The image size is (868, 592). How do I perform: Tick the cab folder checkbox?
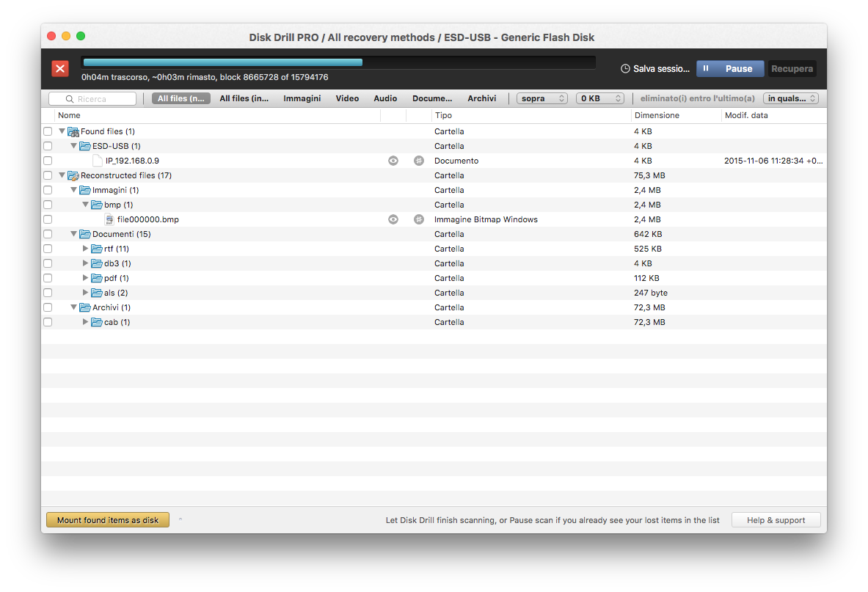(48, 322)
